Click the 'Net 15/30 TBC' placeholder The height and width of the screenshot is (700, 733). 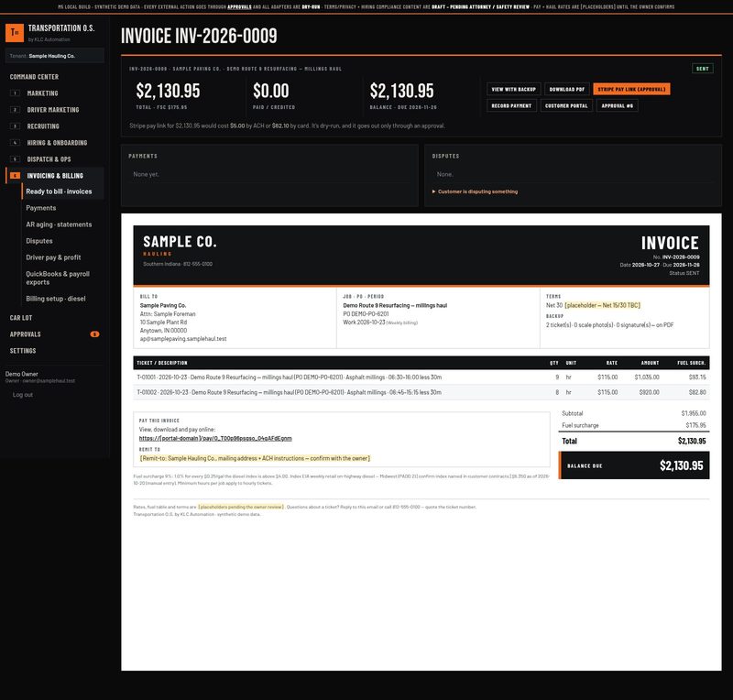click(x=603, y=305)
